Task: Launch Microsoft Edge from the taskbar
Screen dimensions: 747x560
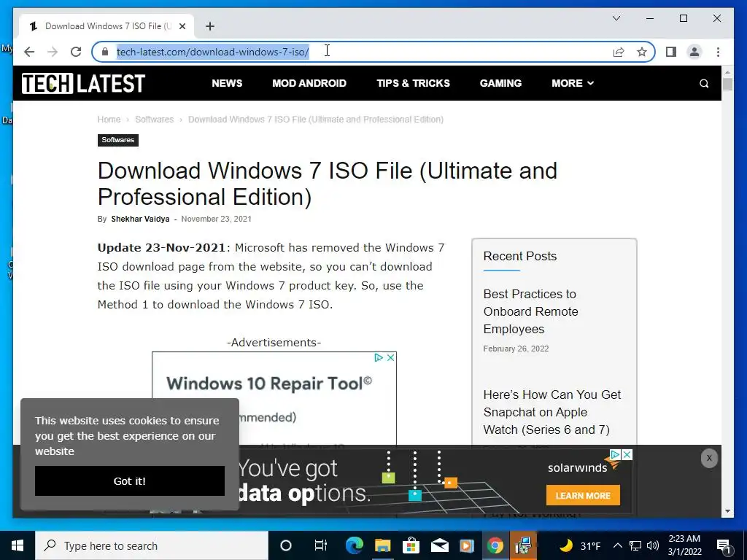Action: coord(355,545)
